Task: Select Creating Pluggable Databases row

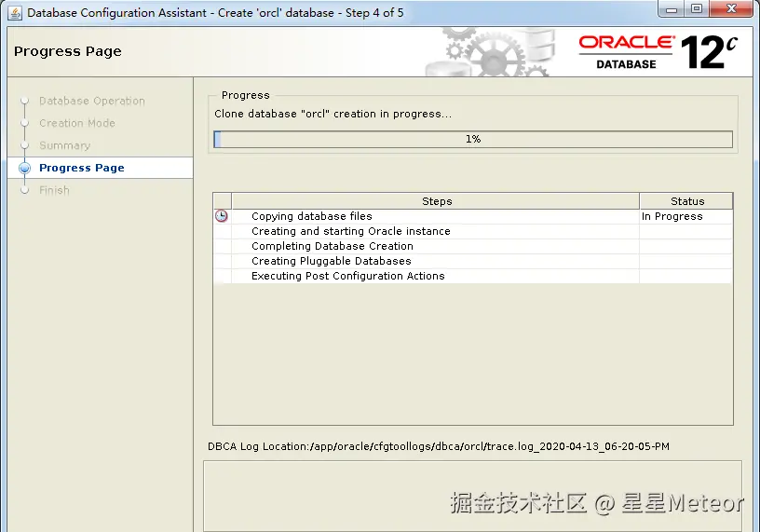Action: click(x=473, y=261)
